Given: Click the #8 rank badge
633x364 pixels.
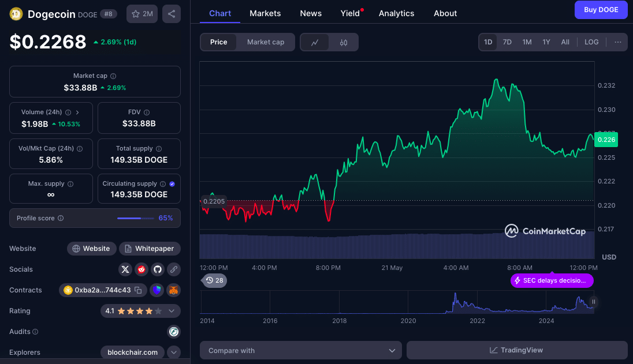Looking at the screenshot, I should click(109, 14).
